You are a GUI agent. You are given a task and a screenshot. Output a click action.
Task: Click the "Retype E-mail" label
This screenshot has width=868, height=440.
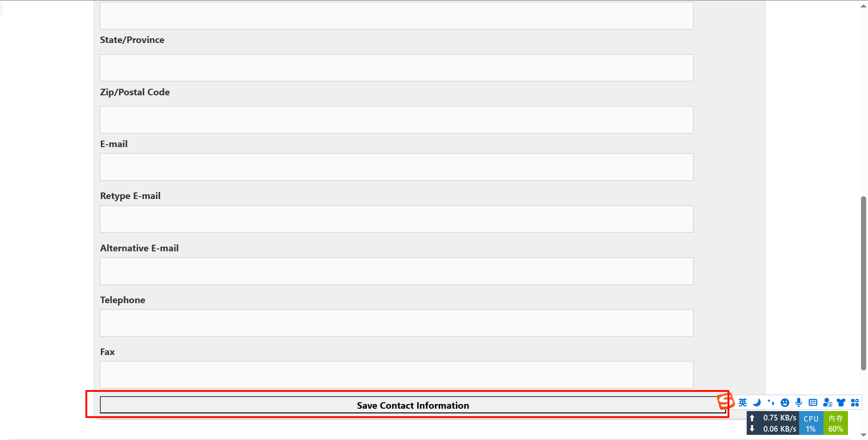click(x=130, y=196)
